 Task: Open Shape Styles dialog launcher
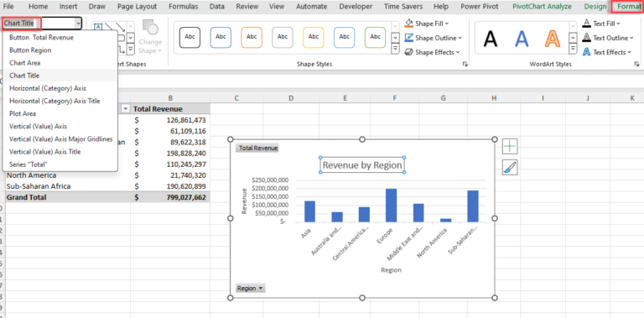click(465, 64)
